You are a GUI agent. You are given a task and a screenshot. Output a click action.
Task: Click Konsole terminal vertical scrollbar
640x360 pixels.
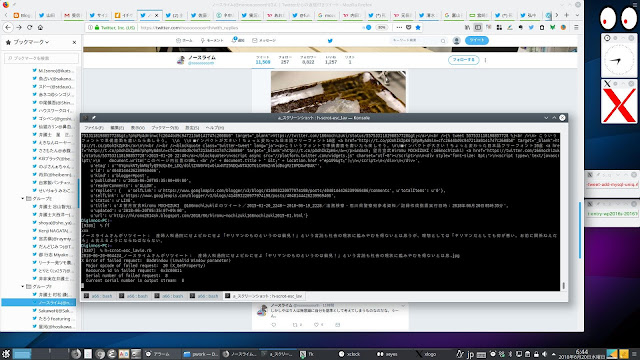[564, 211]
